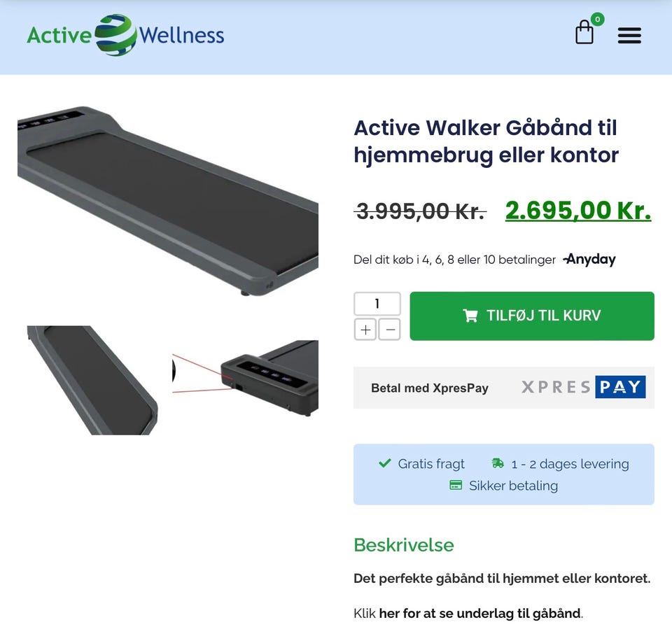672x641 pixels.
Task: Select the angled treadmill end thumbnail
Action: click(92, 380)
